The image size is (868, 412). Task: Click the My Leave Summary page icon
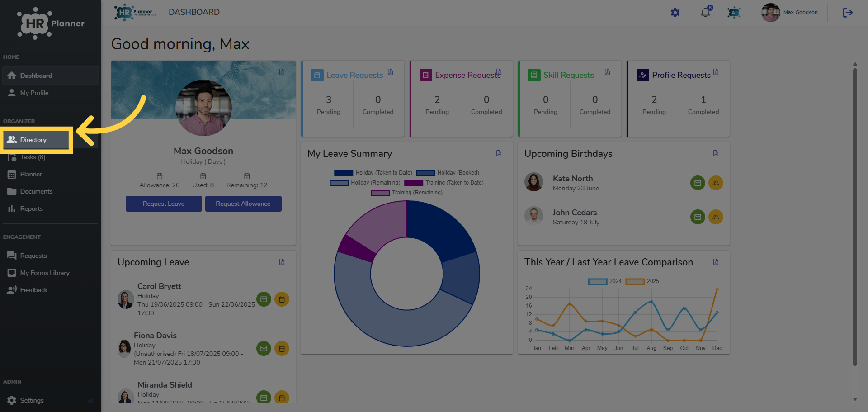499,153
